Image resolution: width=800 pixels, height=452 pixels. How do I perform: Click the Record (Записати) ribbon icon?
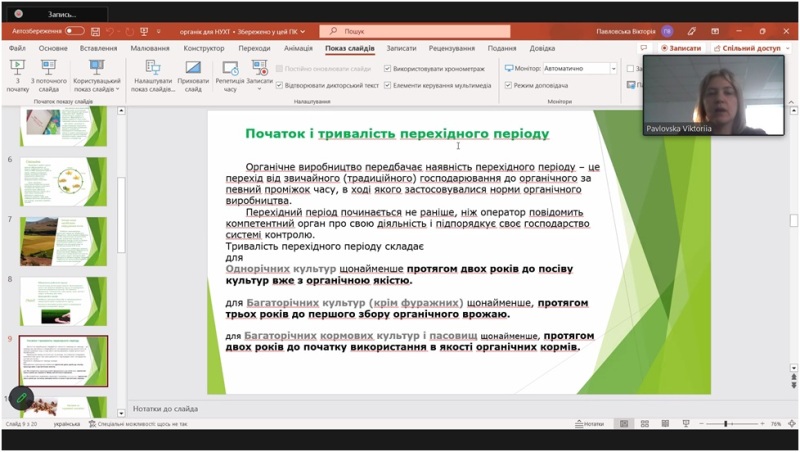(259, 69)
